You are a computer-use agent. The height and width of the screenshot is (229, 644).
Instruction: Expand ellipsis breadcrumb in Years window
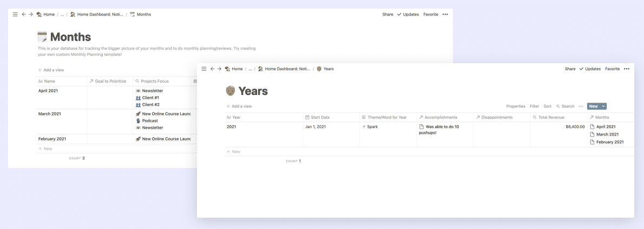250,69
